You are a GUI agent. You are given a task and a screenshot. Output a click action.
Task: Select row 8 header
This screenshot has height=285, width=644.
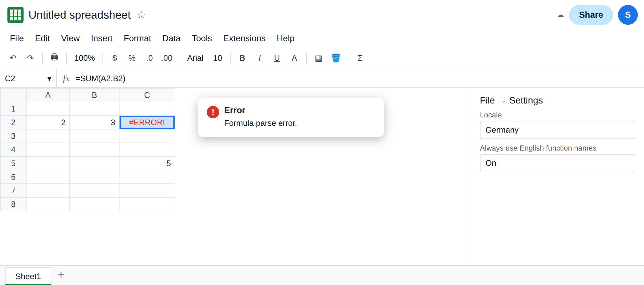pos(13,204)
